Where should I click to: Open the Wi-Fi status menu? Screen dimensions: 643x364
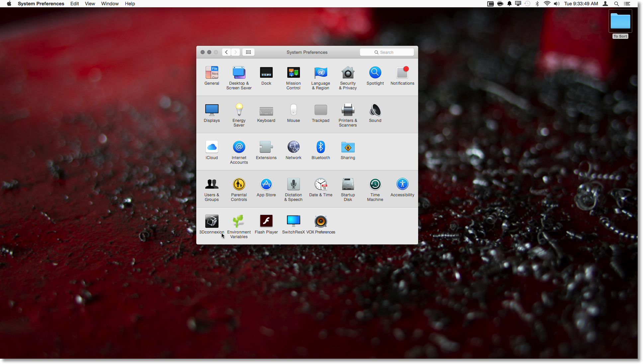pyautogui.click(x=547, y=4)
